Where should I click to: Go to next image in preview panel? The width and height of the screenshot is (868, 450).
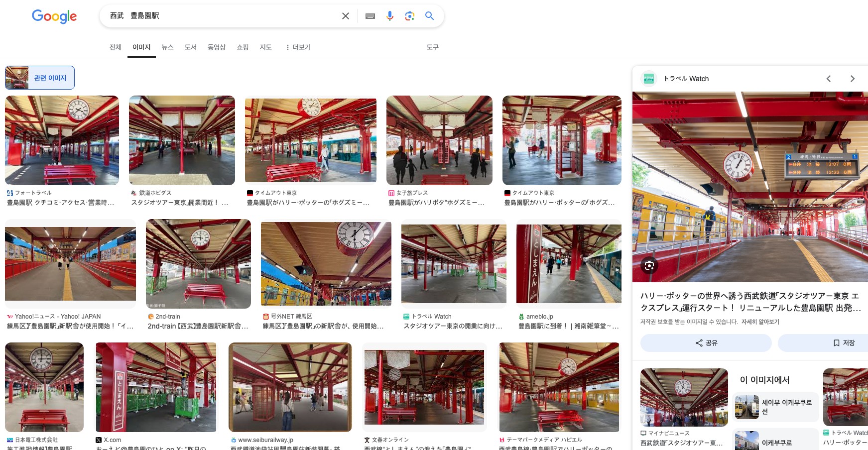click(x=853, y=79)
